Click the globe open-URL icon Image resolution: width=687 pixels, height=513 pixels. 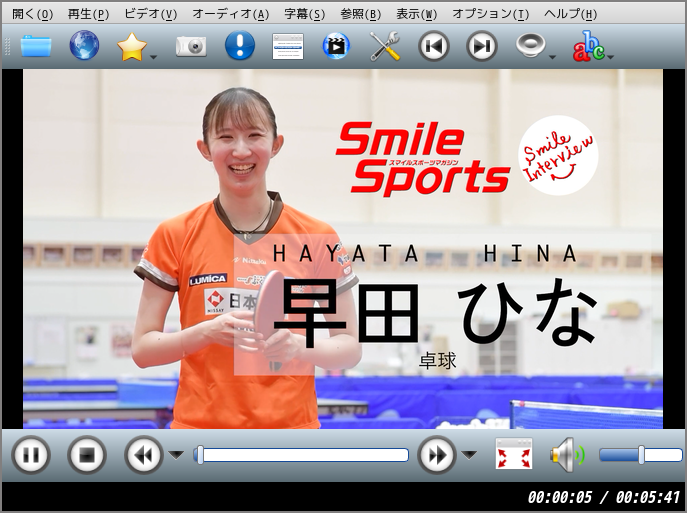(84, 45)
